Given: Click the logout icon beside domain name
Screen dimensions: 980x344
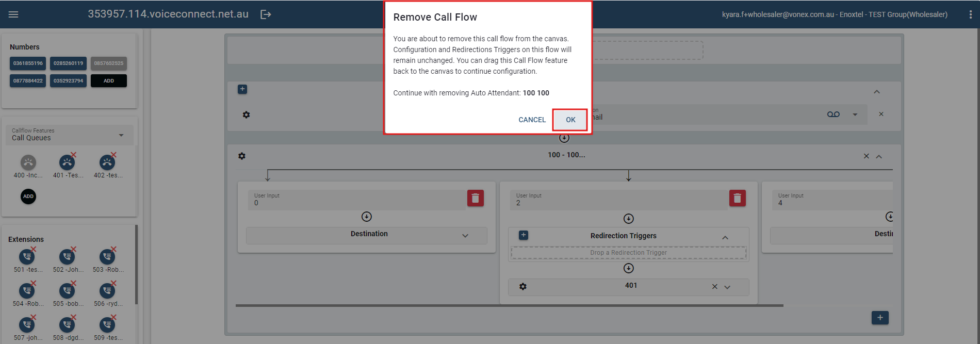Looking at the screenshot, I should point(266,14).
